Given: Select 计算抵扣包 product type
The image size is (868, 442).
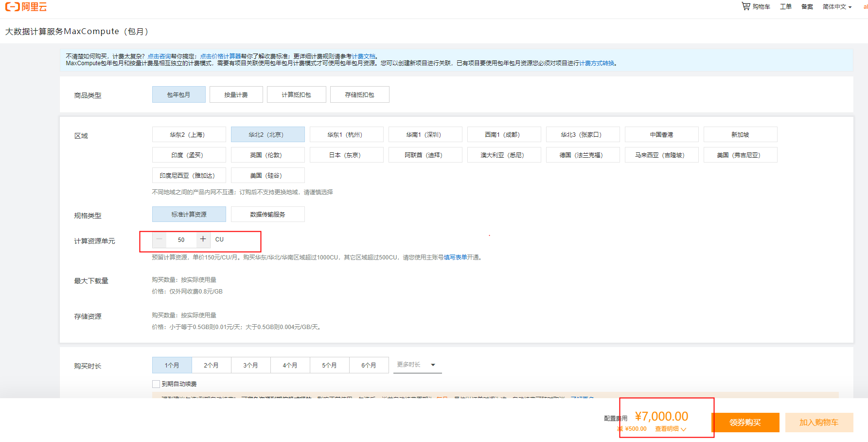Looking at the screenshot, I should click(297, 94).
